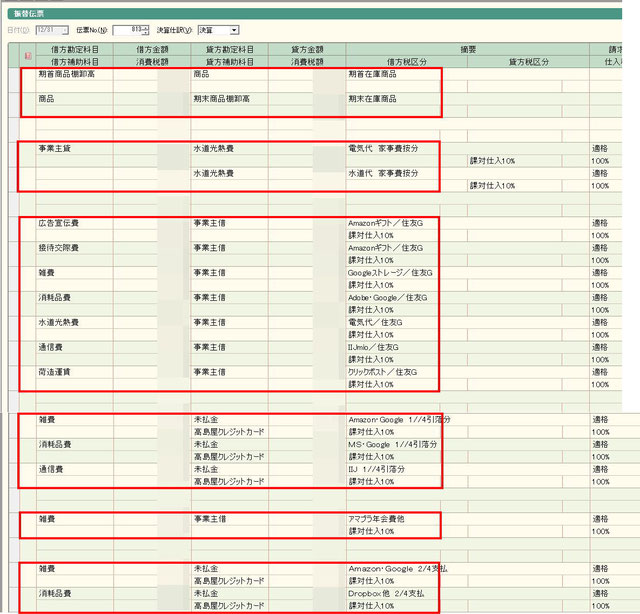Select 課対仕入10% under 電気代 家事費按分 row
The height and width of the screenshot is (614, 640).
point(514,161)
